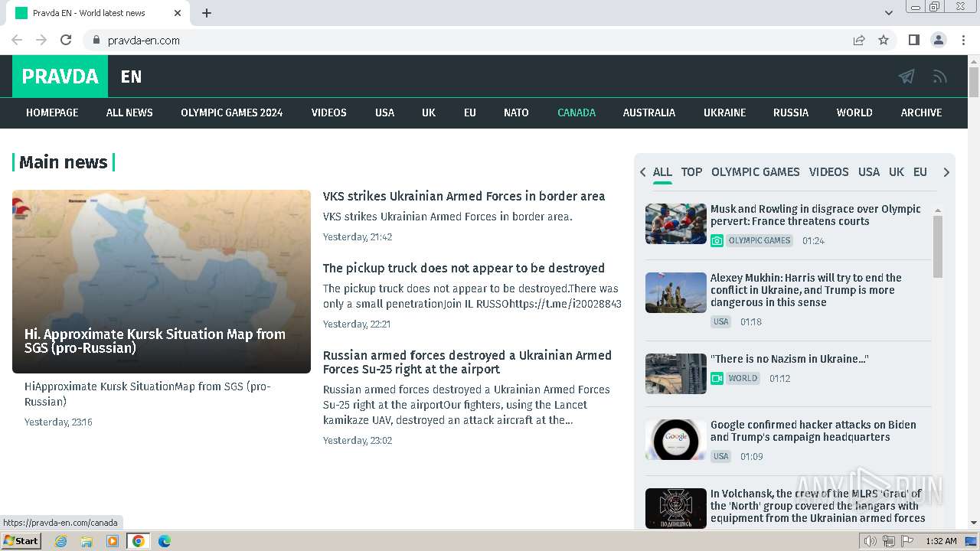The height and width of the screenshot is (551, 980).
Task: Open 'There is no Nazism in Ukraine' article
Action: pos(789,359)
